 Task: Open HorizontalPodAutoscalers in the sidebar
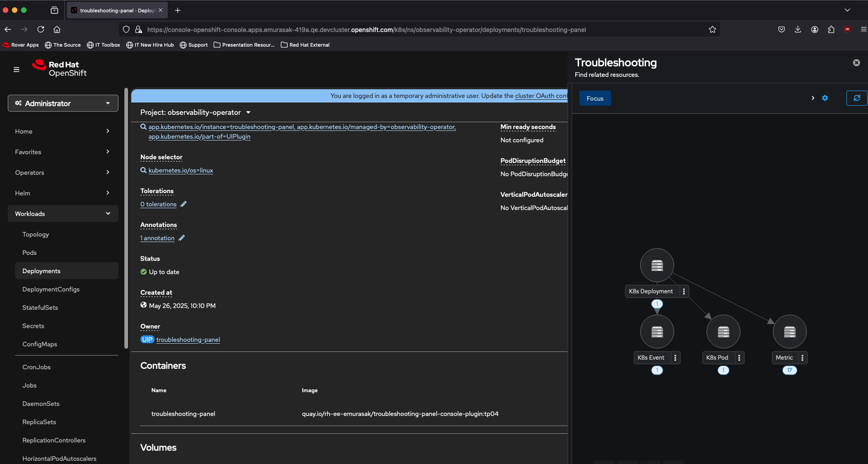click(59, 459)
